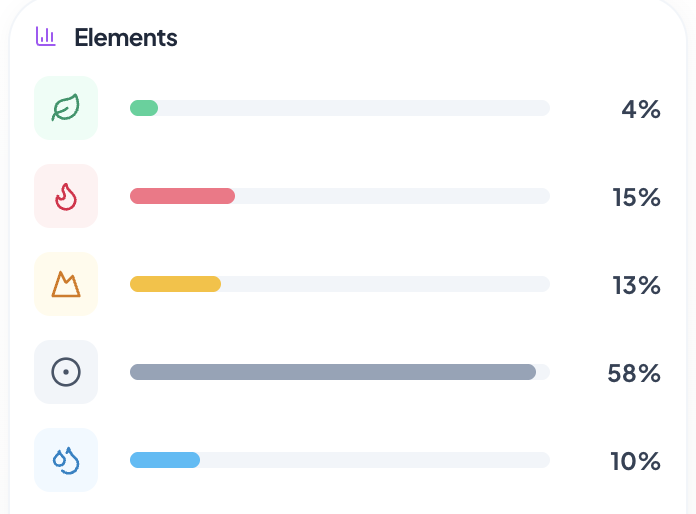Click the 58% percentage label
Screen dimensions: 696x514
634,373
